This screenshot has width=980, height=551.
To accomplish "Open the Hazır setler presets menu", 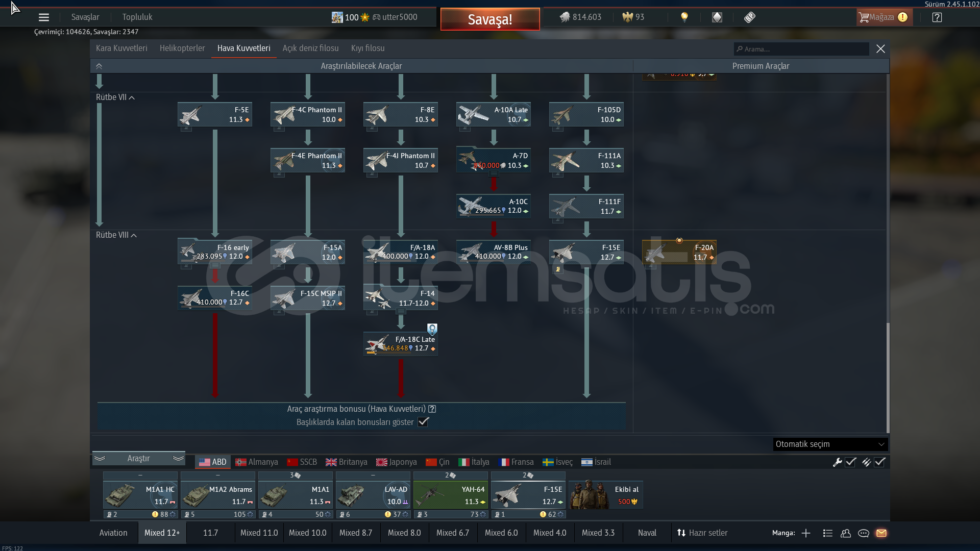I will (702, 533).
